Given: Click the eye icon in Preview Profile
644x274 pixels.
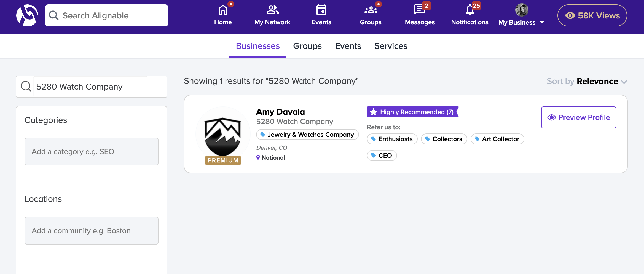Looking at the screenshot, I should [x=552, y=117].
